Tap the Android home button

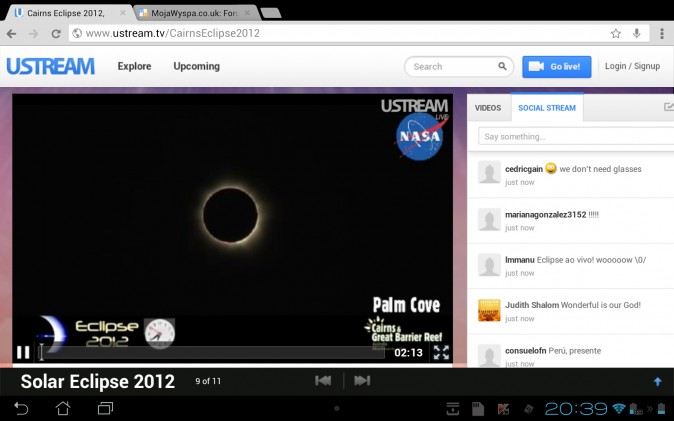63,408
